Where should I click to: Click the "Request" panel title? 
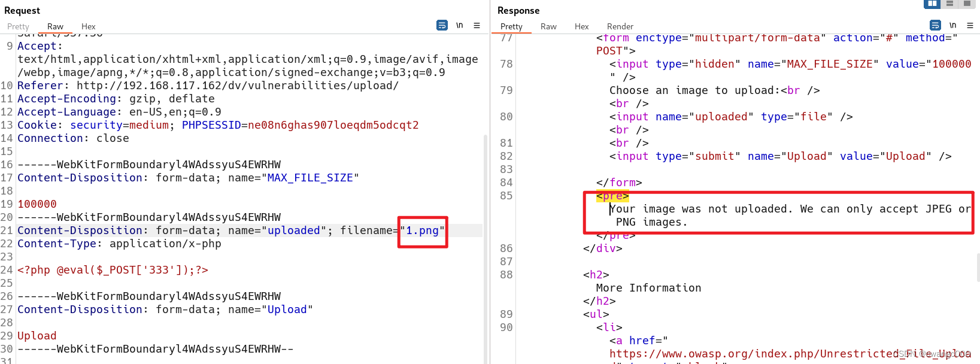pyautogui.click(x=22, y=11)
